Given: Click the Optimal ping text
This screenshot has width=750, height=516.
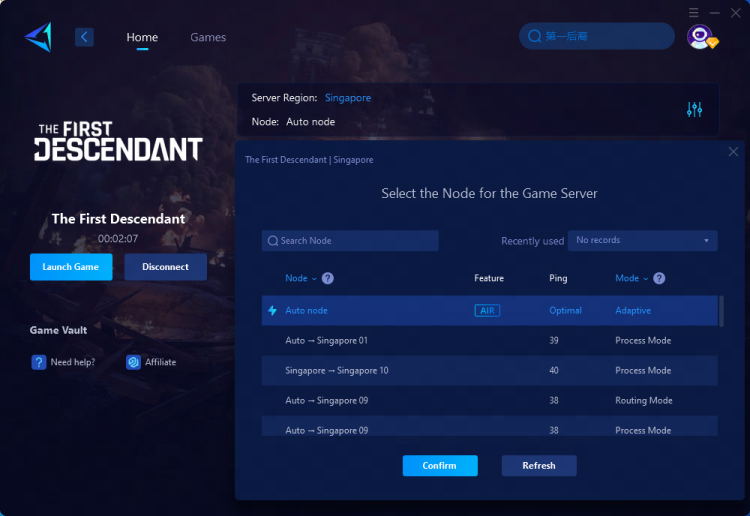Looking at the screenshot, I should [x=565, y=310].
